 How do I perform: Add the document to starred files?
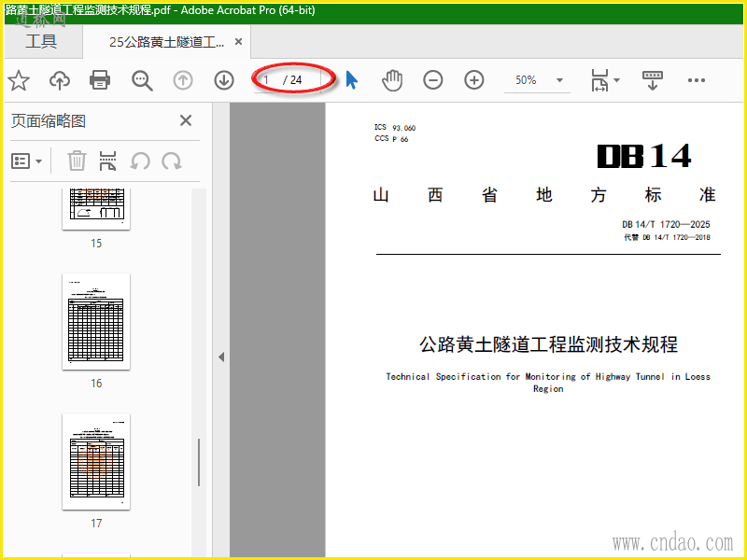19,80
